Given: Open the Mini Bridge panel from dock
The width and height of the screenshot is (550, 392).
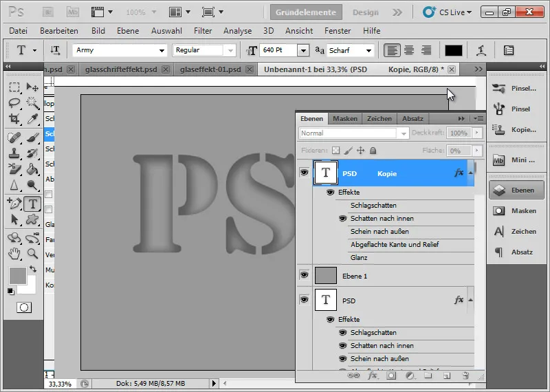Looking at the screenshot, I should 516,160.
